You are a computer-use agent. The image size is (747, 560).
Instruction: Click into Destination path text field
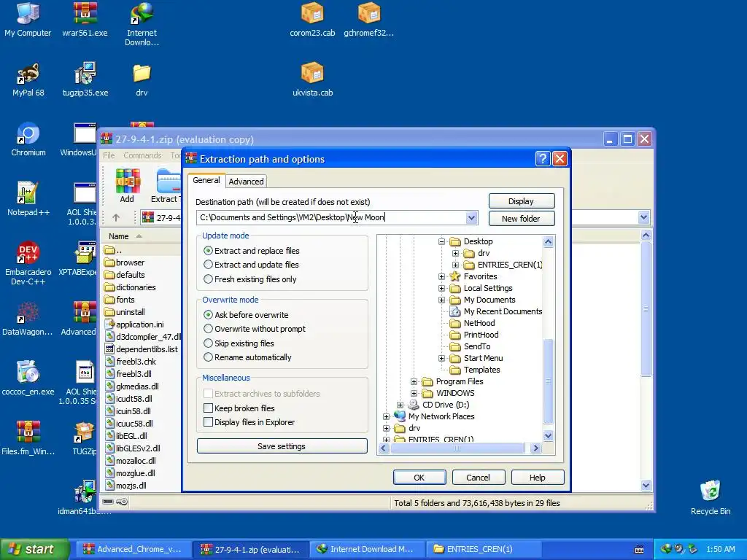[x=332, y=217]
